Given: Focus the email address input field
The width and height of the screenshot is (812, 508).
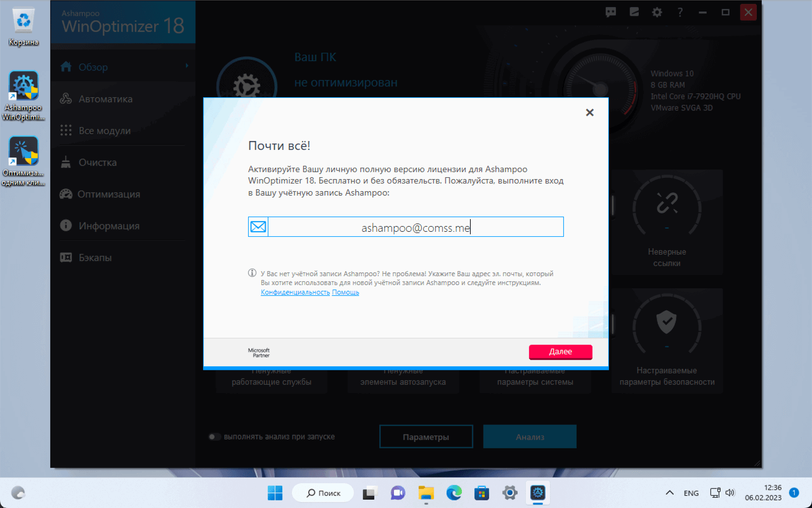Looking at the screenshot, I should point(416,227).
